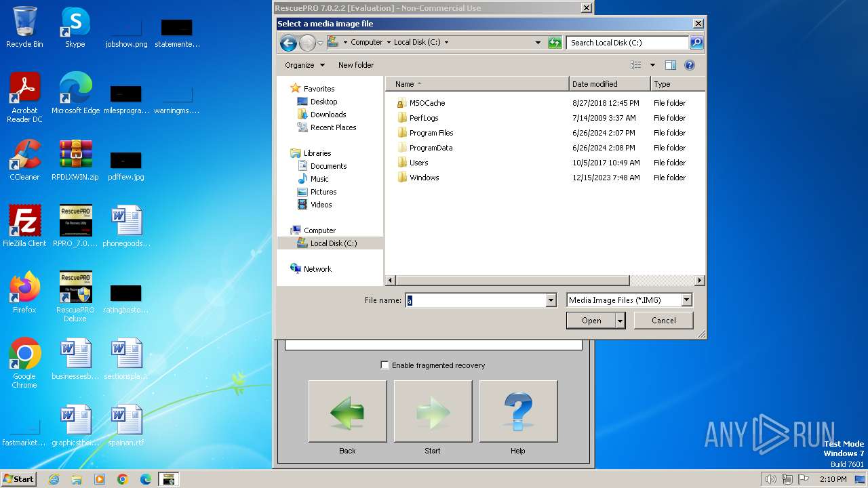Expand the view options dropdown arrow
The width and height of the screenshot is (868, 488).
(652, 65)
